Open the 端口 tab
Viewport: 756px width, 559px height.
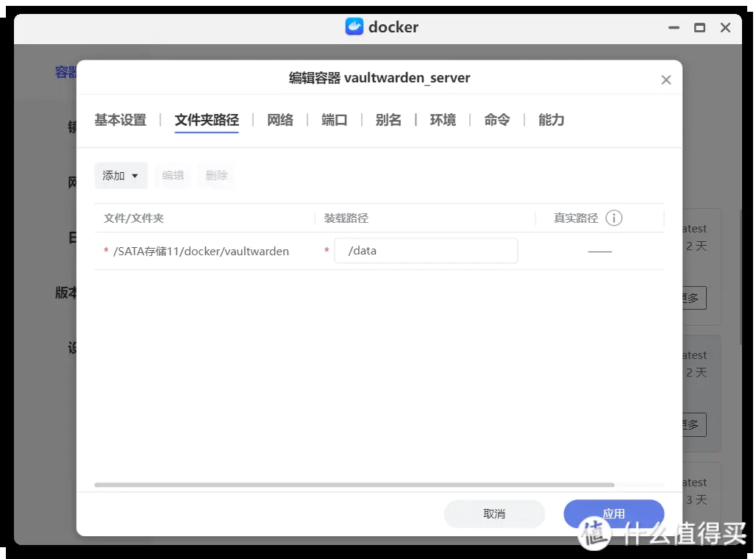tap(334, 120)
